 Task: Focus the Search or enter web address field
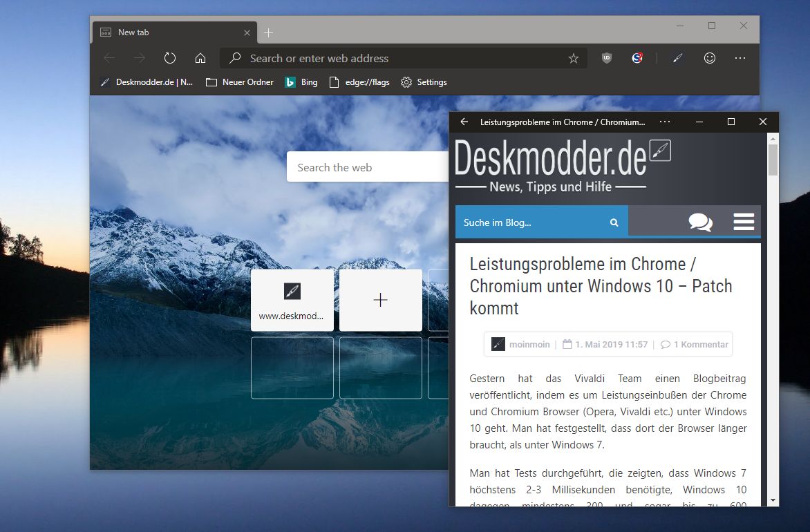(404, 58)
